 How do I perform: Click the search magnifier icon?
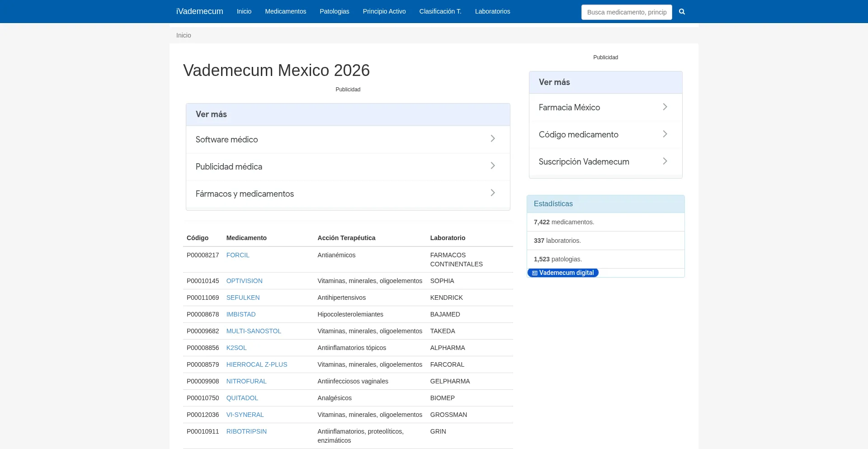pos(682,12)
